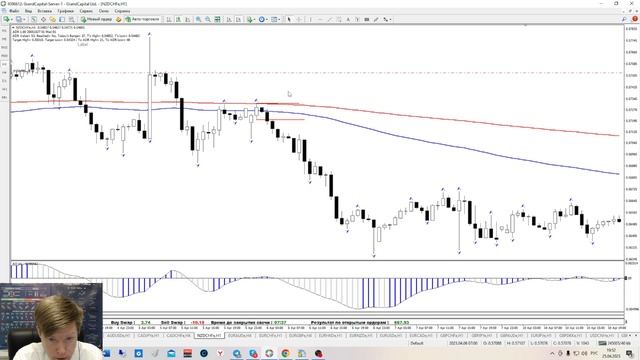Open the New Chart toolbar icon
This screenshot has height=360, width=640.
click(x=6, y=19)
